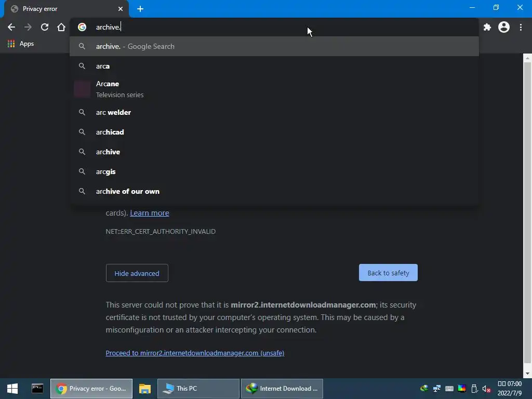Open the Apps grid shortcut in bookmarks bar
This screenshot has height=399, width=532.
(x=21, y=44)
